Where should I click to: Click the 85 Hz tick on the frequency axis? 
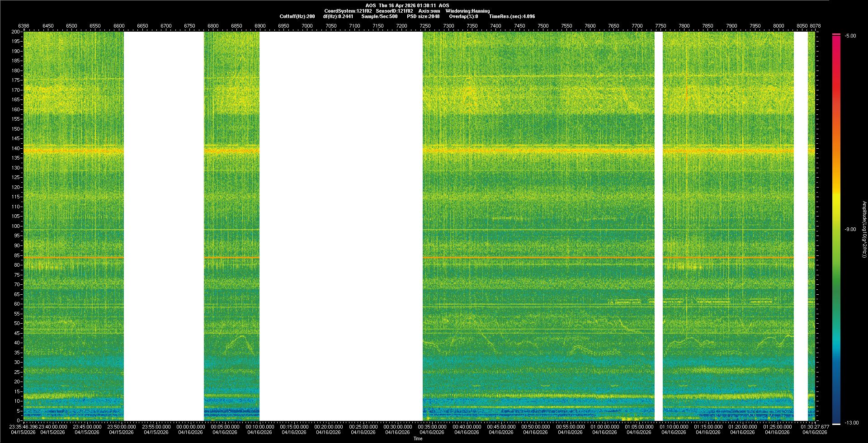[17, 255]
